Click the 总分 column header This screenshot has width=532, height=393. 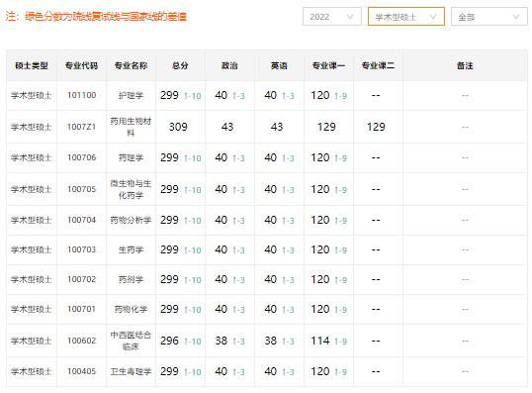pos(180,65)
